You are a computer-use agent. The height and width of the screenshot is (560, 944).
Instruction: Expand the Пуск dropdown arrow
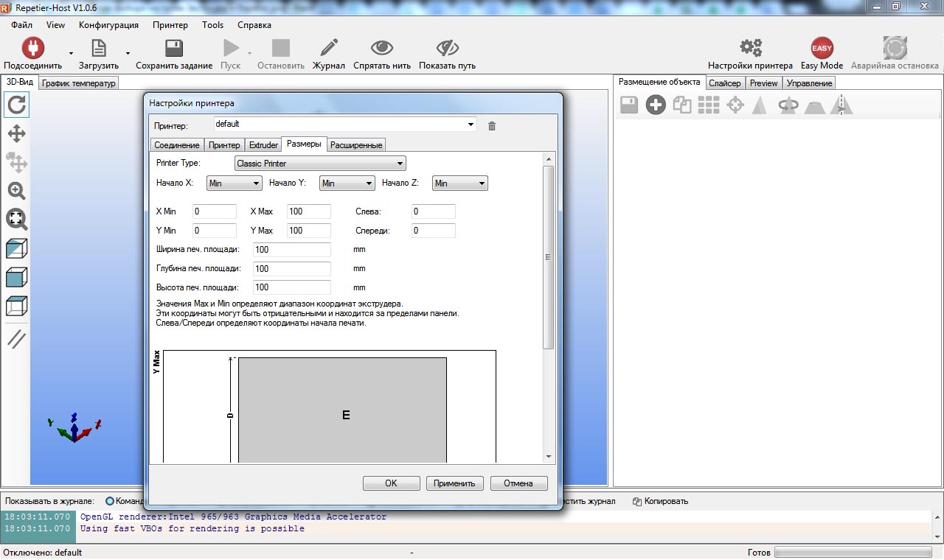(x=249, y=53)
